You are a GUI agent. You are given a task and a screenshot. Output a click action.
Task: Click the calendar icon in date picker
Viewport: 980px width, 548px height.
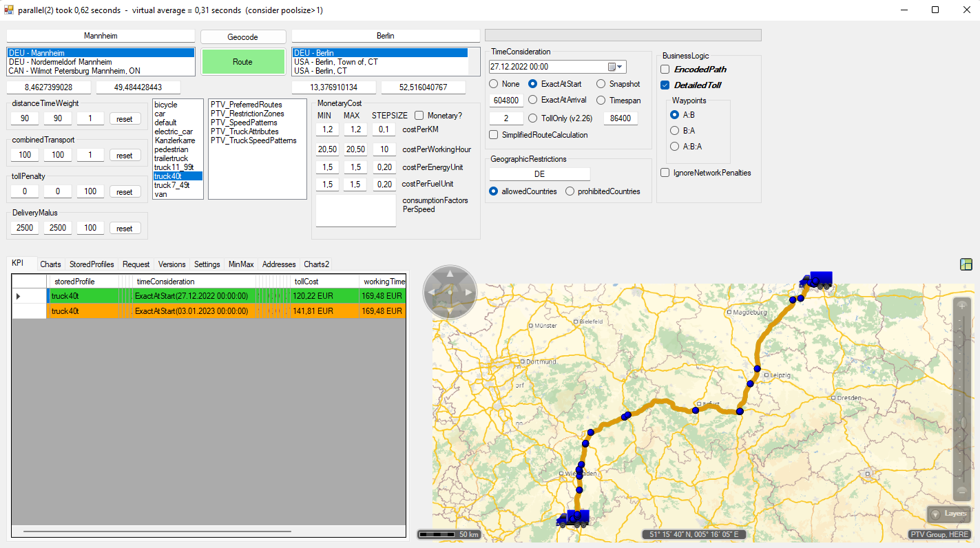tap(611, 67)
